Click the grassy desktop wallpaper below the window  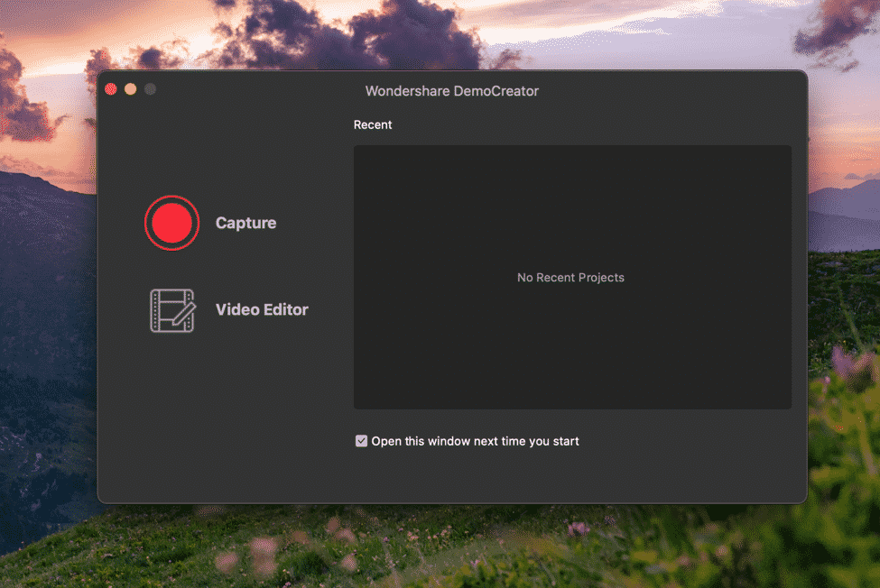[451, 550]
